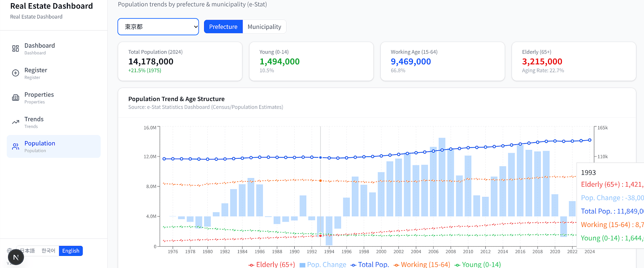
Task: Switch view to Municipality
Action: pos(264,27)
